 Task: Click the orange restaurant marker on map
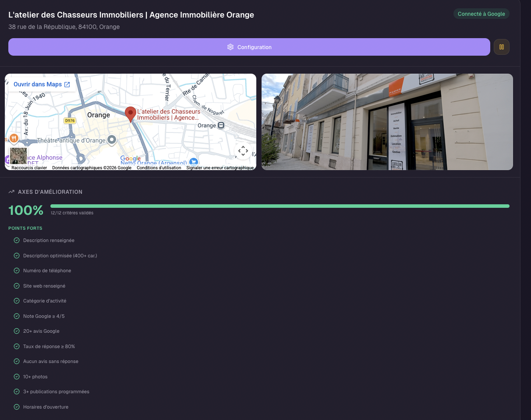tap(14, 139)
